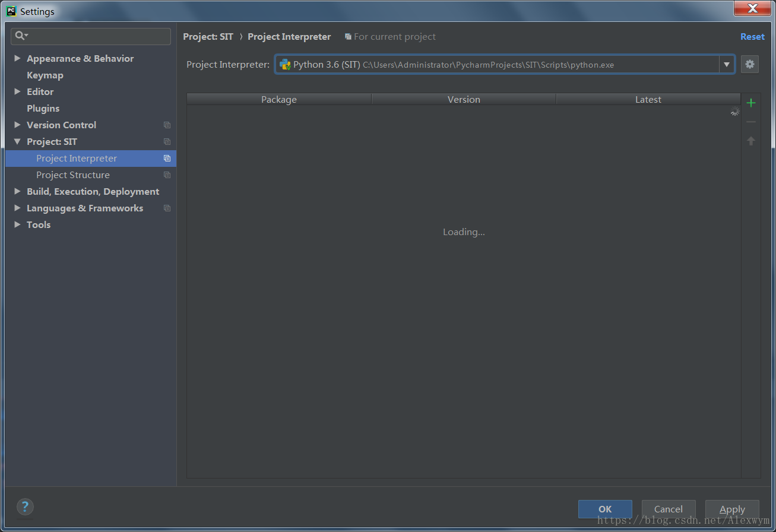Click the minus uninstall package icon
Screen dimensions: 776x532
(751, 122)
